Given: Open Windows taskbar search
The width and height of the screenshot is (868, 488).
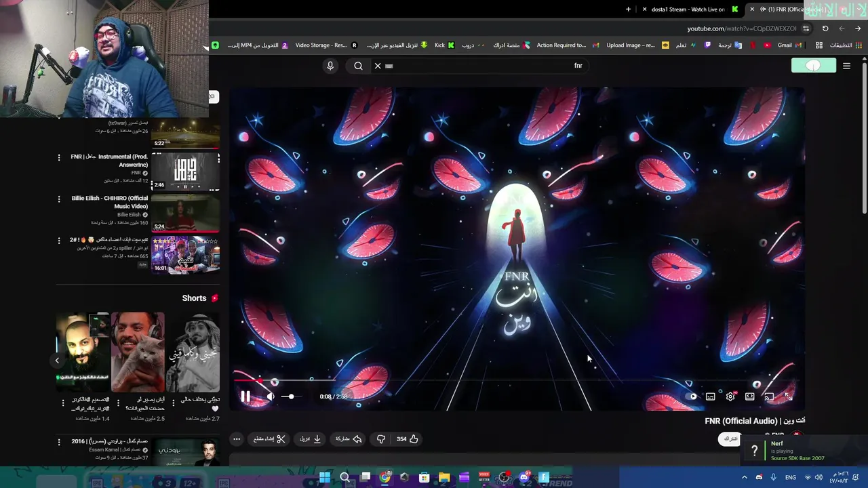Looking at the screenshot, I should [x=345, y=477].
